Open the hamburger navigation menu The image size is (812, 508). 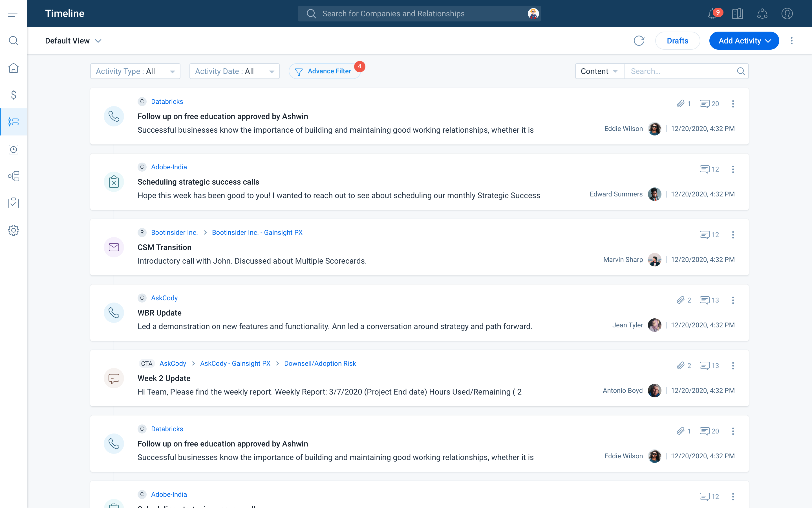pyautogui.click(x=13, y=14)
